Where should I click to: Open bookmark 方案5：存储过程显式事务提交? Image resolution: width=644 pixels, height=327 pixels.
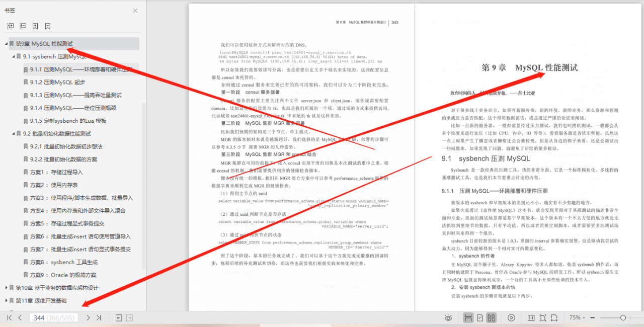tap(67, 223)
